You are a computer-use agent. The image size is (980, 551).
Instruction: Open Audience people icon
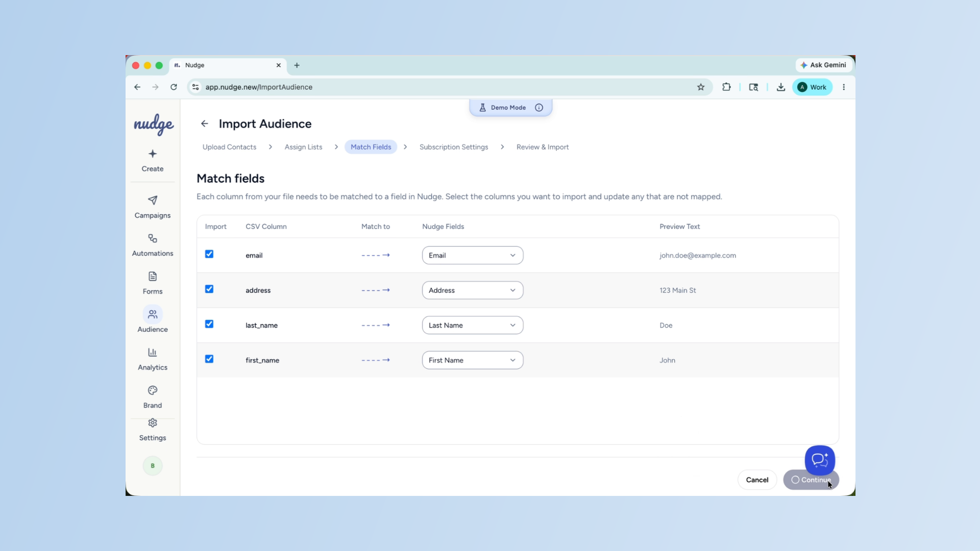[x=153, y=314]
